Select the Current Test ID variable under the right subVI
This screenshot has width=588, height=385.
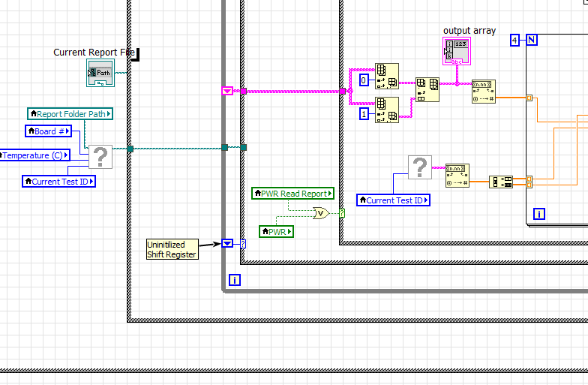(x=393, y=200)
